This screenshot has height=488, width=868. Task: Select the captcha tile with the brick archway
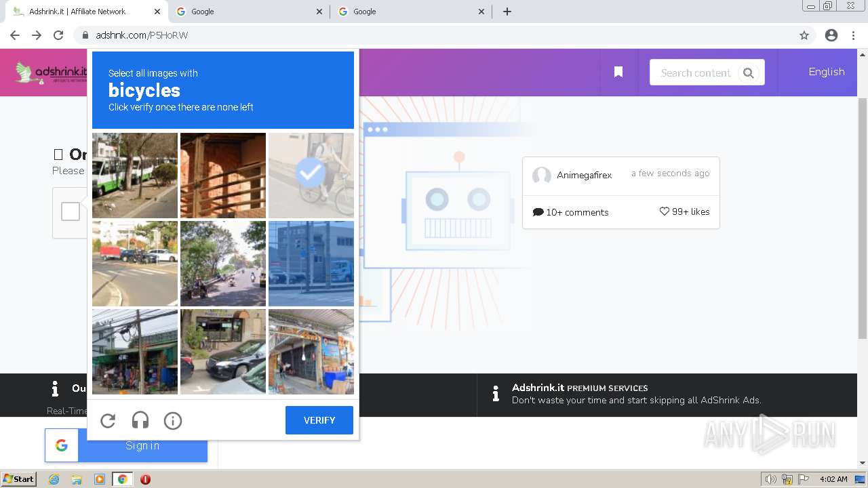[223, 176]
